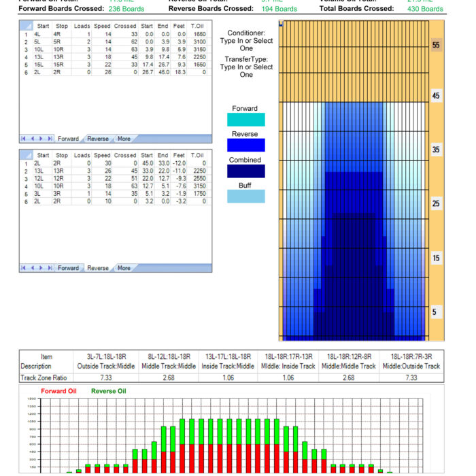This screenshot has width=476, height=476.
Task: Click the Forward cyan color swatch
Action: pyautogui.click(x=246, y=119)
